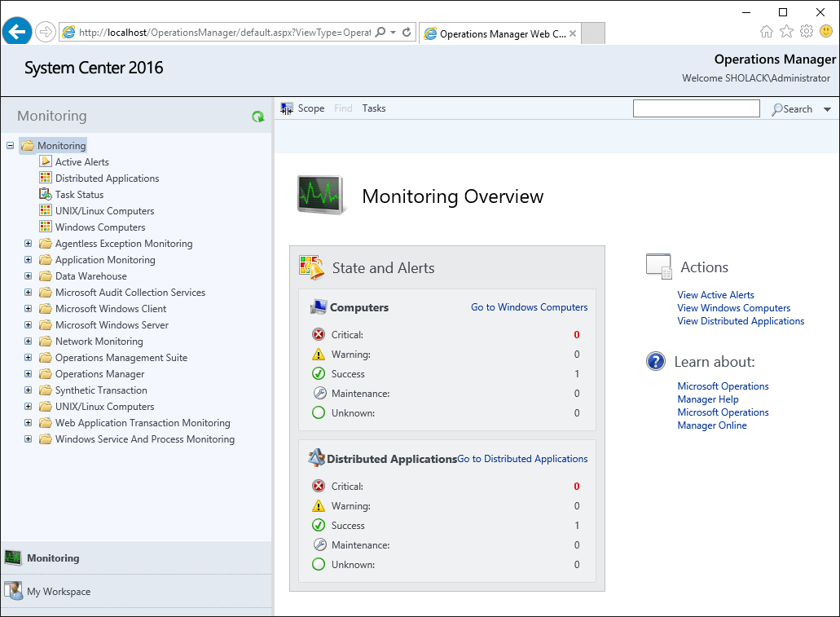Open the Search options dropdown arrow
840x617 pixels.
[827, 109]
